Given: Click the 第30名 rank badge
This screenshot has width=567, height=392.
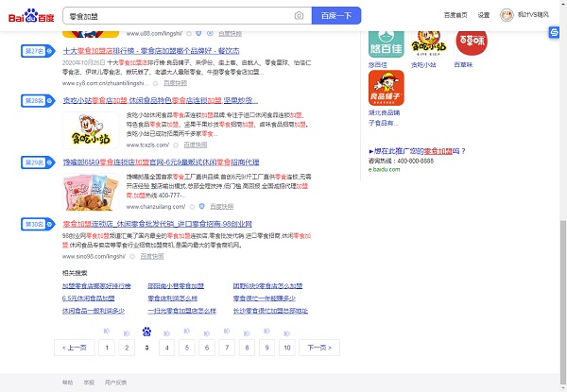Looking at the screenshot, I should [x=38, y=224].
